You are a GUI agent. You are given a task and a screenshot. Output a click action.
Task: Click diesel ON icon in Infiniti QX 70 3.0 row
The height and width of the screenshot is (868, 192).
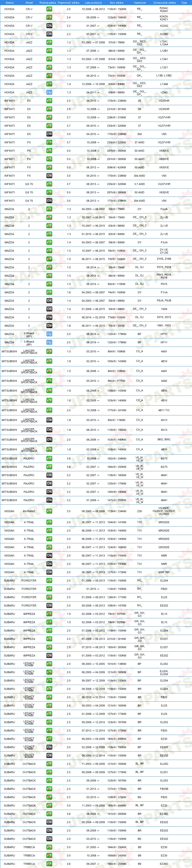(49, 201)
